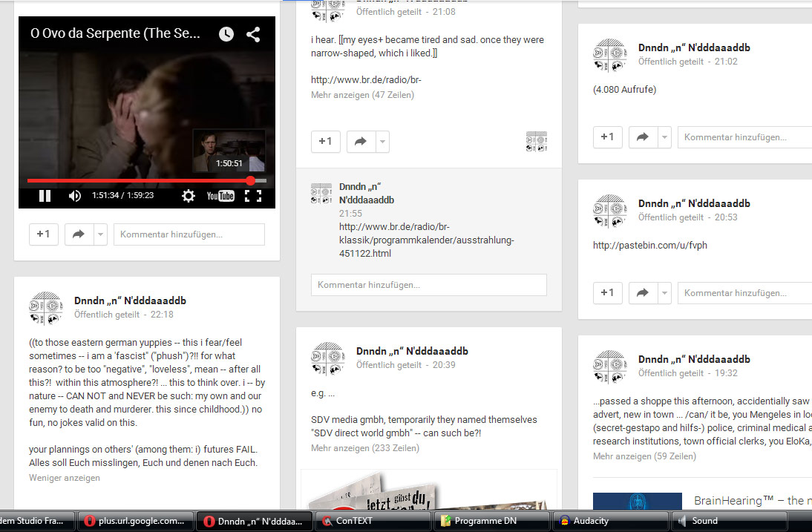Screen dimensions: 812x532
Task: Share the 21:02 post
Action: (643, 137)
